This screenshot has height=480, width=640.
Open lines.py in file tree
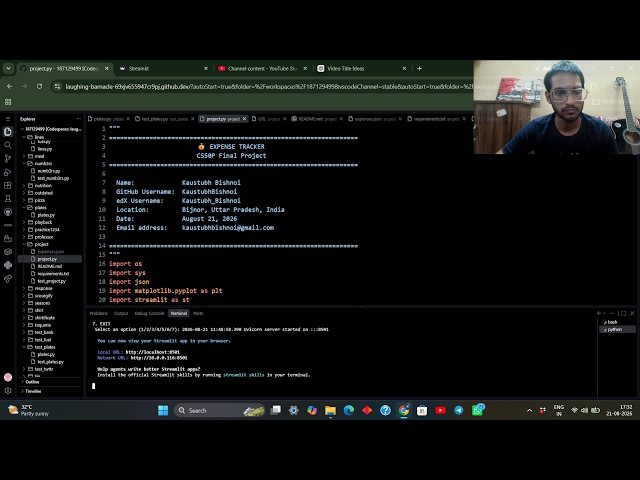click(44, 149)
